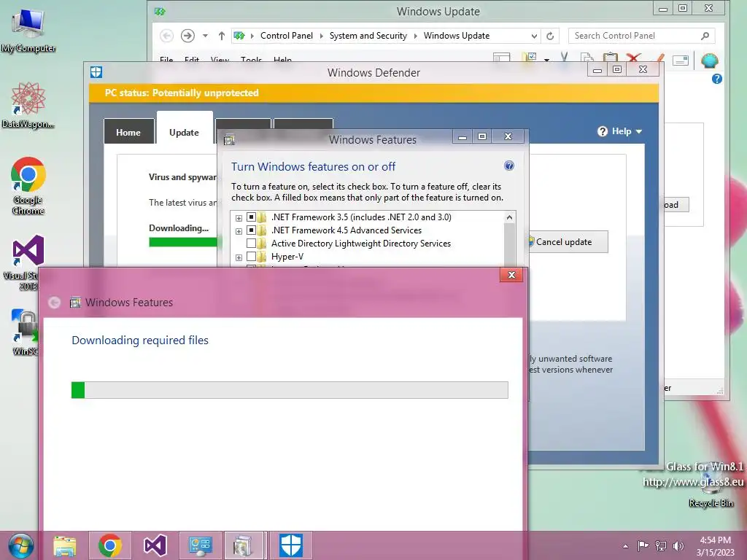Image resolution: width=747 pixels, height=560 pixels.
Task: Click help icon in Windows Features dialog
Action: click(508, 166)
